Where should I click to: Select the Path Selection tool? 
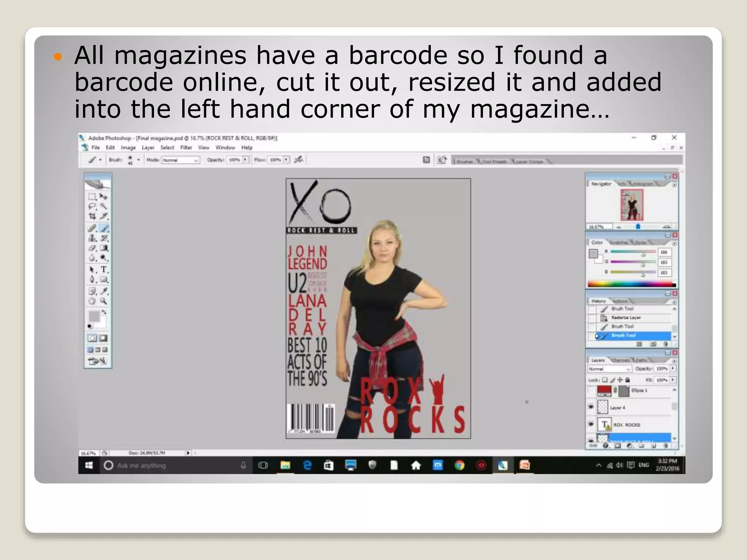tap(92, 270)
